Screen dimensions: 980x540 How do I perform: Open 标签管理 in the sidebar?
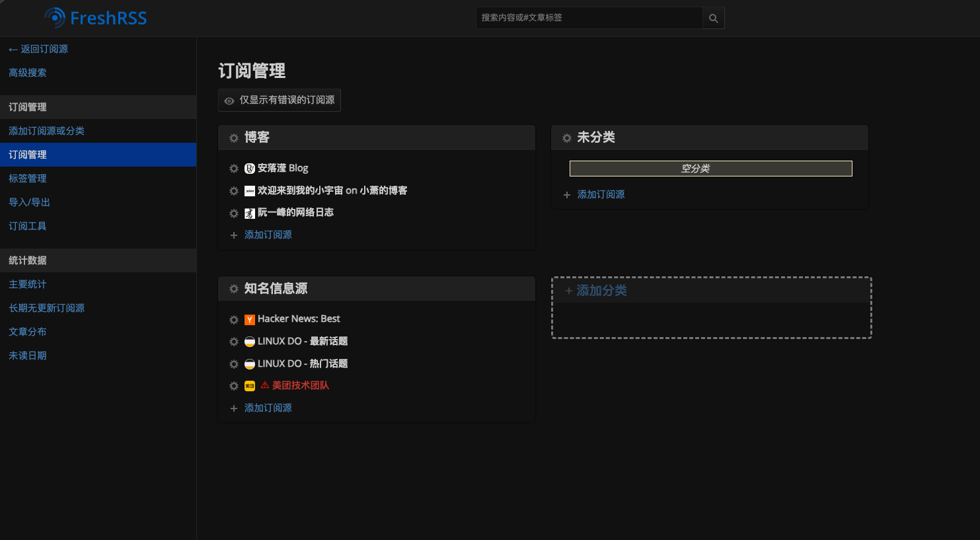(x=28, y=178)
